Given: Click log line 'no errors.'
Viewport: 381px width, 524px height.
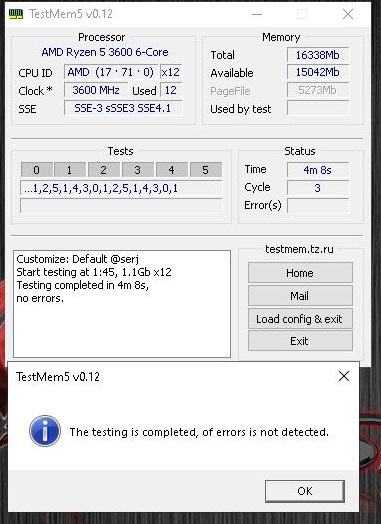Looking at the screenshot, I should 40,298.
